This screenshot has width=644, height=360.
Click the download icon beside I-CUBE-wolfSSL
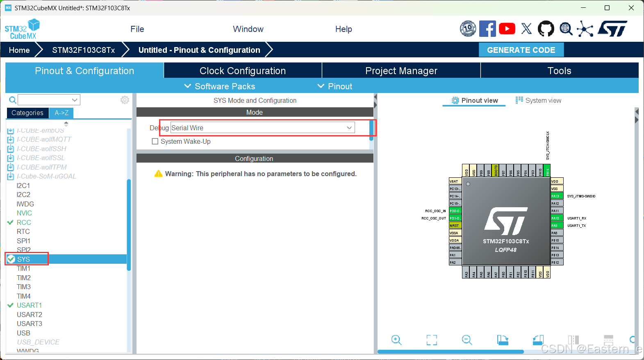tap(11, 158)
